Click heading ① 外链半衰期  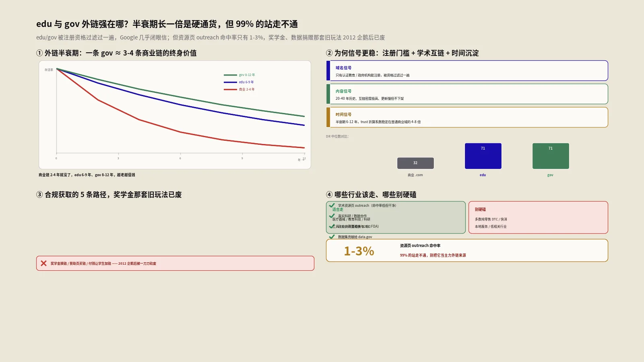pos(116,53)
